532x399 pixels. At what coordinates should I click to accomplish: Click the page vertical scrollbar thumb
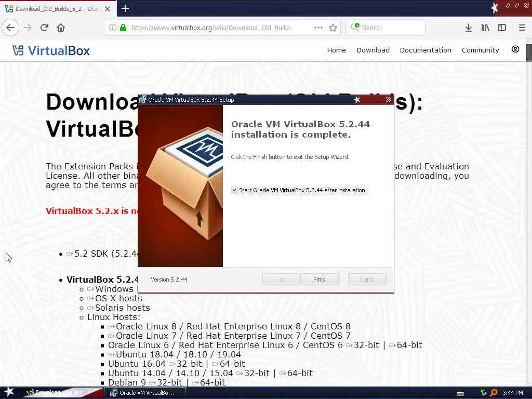[528, 53]
